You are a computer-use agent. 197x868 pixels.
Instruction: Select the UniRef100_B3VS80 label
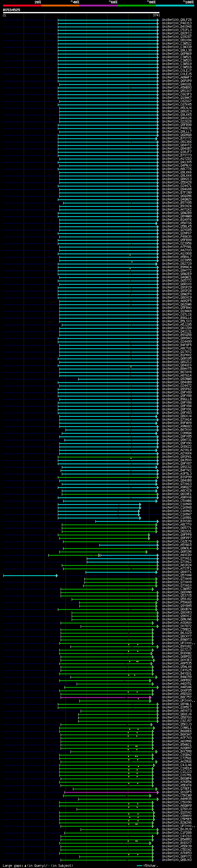click(177, 521)
